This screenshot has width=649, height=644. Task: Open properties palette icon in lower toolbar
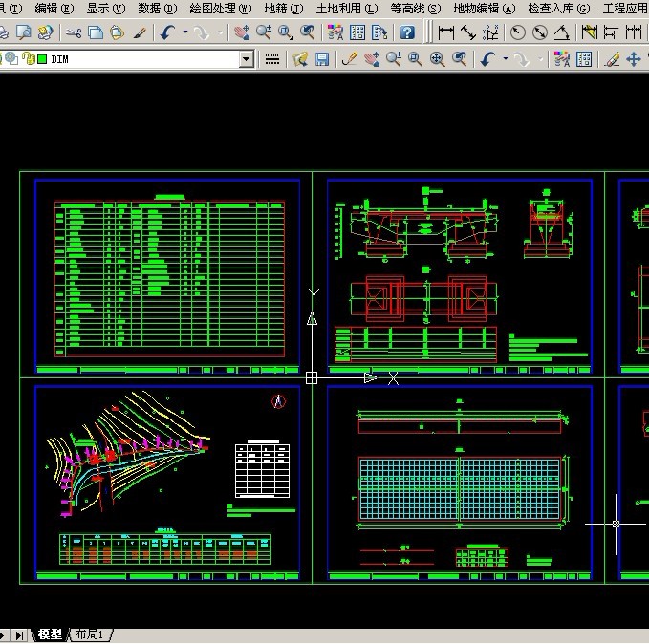[562, 59]
